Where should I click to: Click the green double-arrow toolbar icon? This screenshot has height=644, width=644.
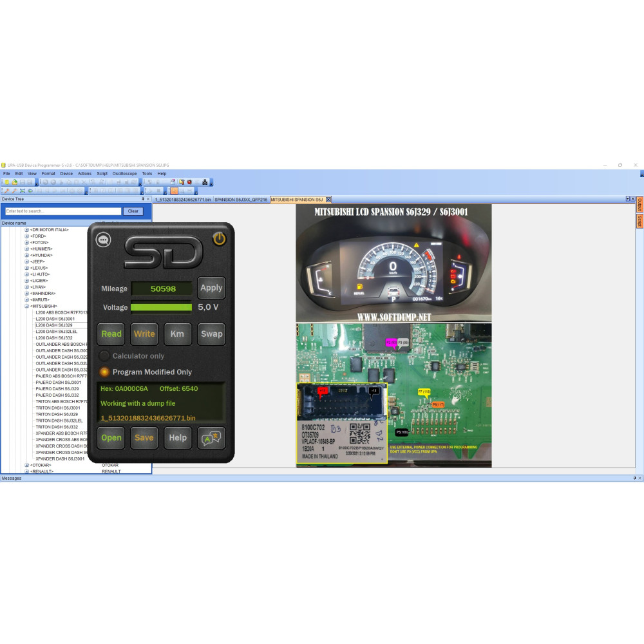point(30,191)
